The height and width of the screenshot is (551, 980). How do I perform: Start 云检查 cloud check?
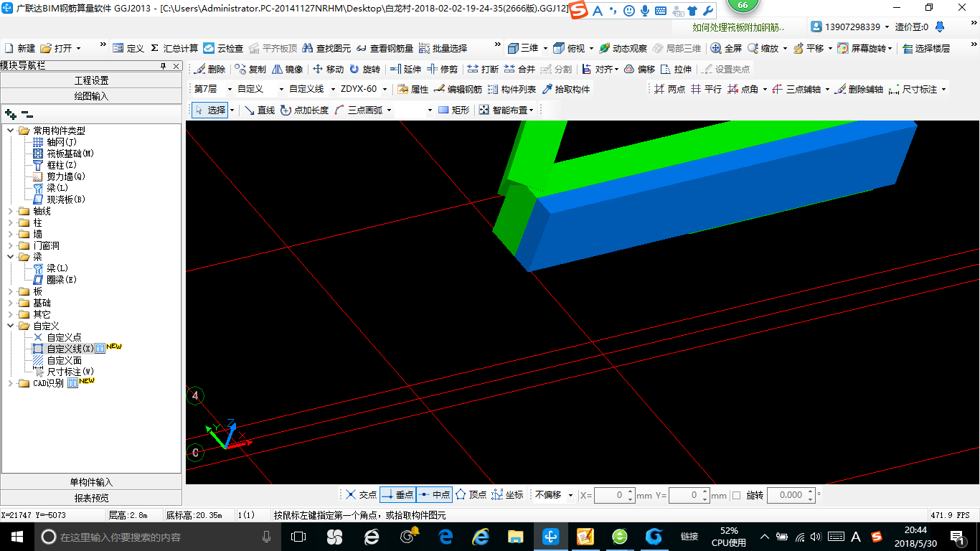click(x=223, y=48)
